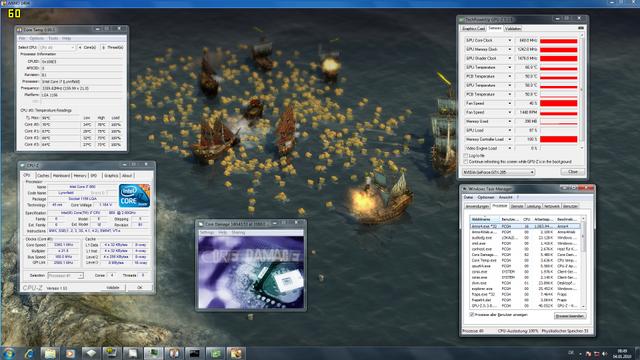640x360 pixels.
Task: Switch to Anwendungen tab in Task Manager
Action: [x=477, y=206]
